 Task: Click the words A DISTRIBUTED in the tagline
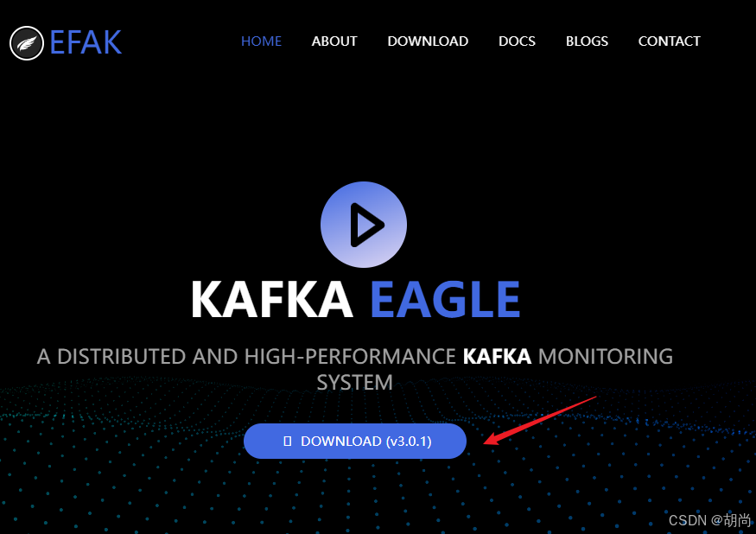tap(111, 357)
